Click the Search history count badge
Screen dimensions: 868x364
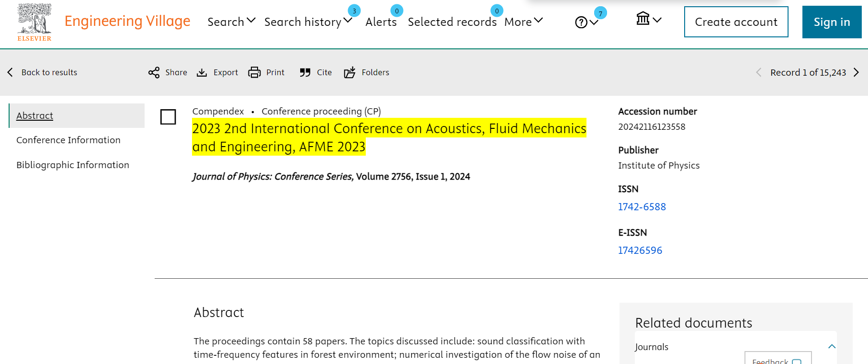pyautogui.click(x=354, y=11)
